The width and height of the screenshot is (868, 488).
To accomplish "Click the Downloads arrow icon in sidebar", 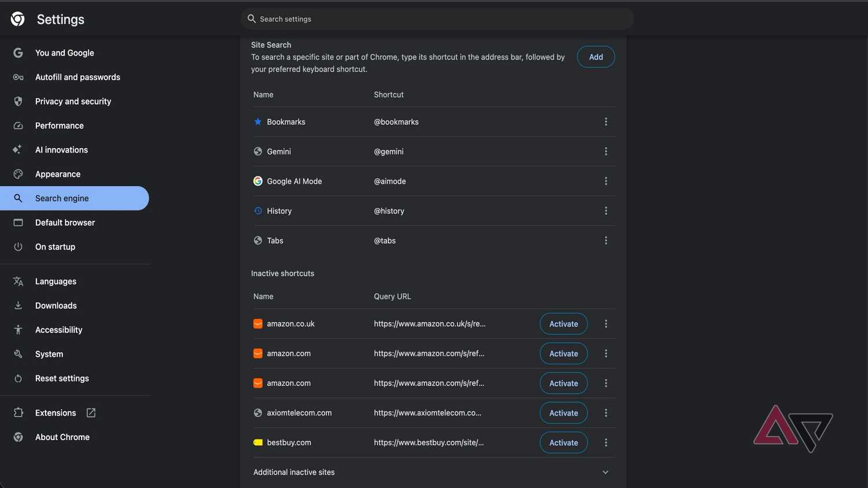I will 18,306.
